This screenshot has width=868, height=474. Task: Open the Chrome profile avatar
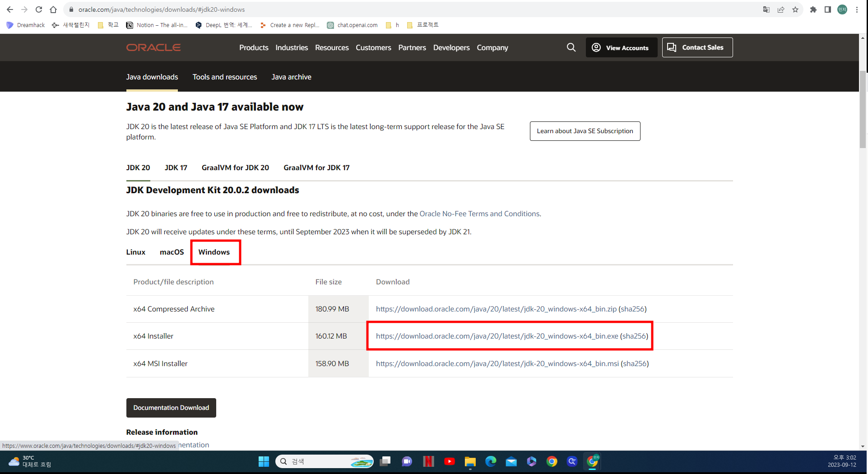[842, 9]
